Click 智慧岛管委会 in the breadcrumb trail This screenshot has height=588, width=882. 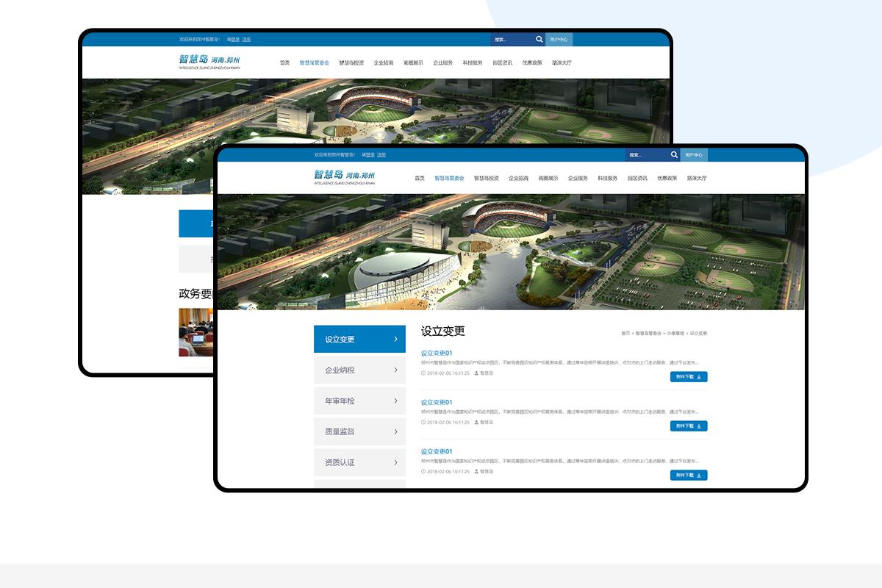[648, 334]
